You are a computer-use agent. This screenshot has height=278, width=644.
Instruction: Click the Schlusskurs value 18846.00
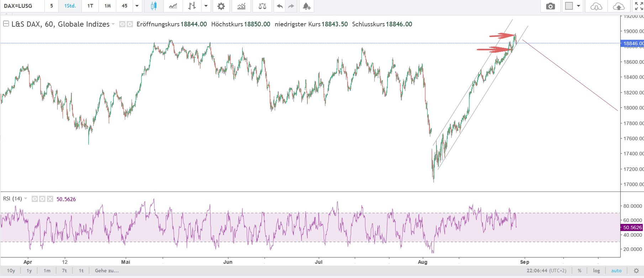(399, 24)
